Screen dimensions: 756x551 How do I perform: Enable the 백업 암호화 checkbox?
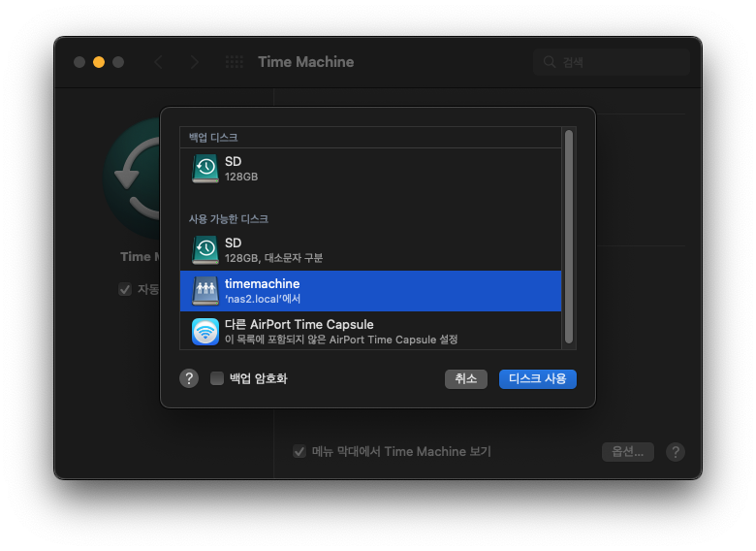pyautogui.click(x=217, y=378)
